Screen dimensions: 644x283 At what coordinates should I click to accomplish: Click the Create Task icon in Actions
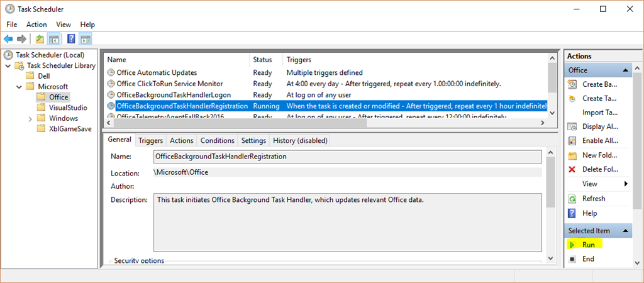point(572,99)
